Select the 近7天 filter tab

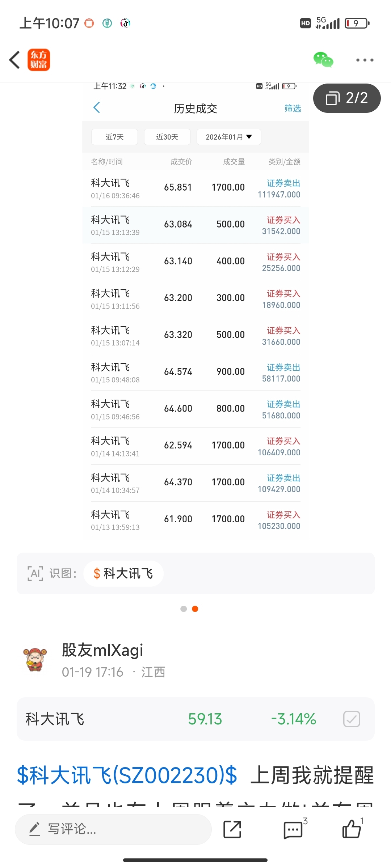coord(114,137)
